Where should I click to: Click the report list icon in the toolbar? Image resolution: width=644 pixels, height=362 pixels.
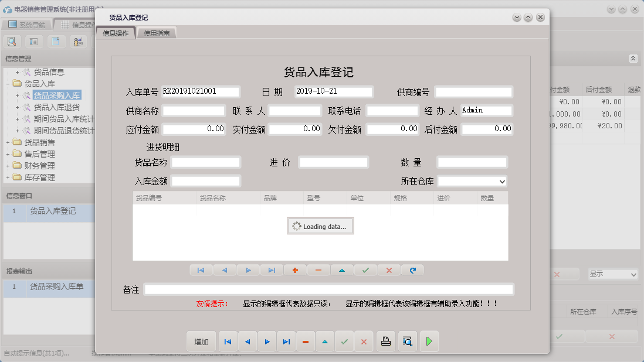pyautogui.click(x=33, y=42)
